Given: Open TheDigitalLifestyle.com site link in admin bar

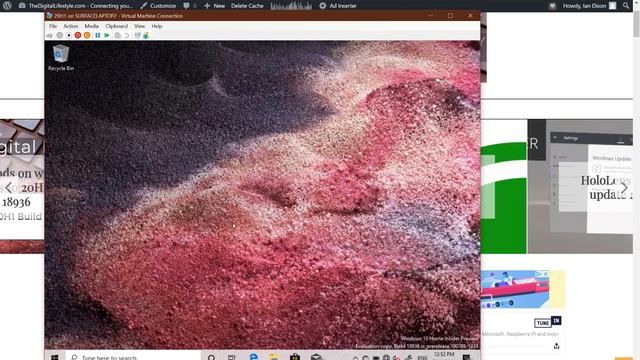Looking at the screenshot, I should click(x=76, y=6).
